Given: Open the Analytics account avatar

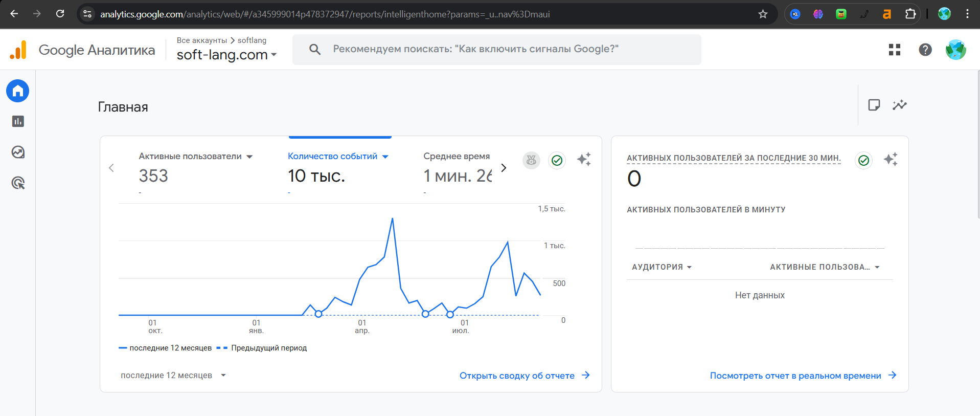Looking at the screenshot, I should pyautogui.click(x=955, y=50).
